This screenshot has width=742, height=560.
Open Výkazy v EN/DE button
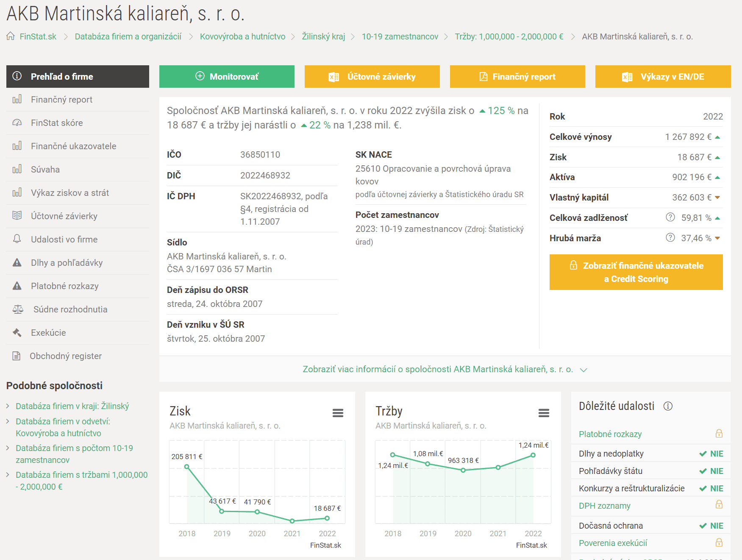click(663, 77)
